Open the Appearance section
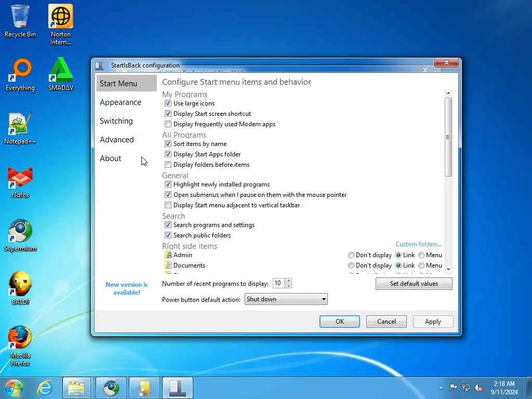This screenshot has width=532, height=399. coord(121,102)
